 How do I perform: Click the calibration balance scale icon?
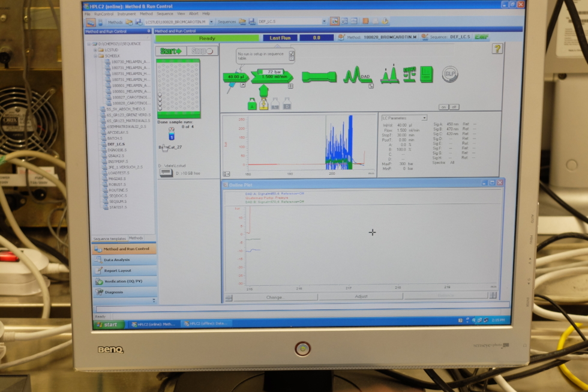(x=409, y=74)
